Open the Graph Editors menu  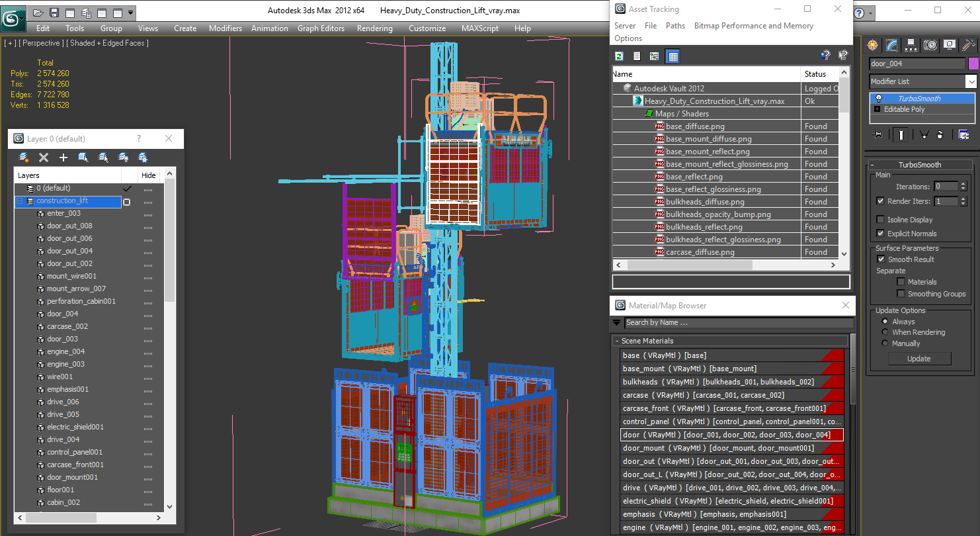[x=321, y=28]
